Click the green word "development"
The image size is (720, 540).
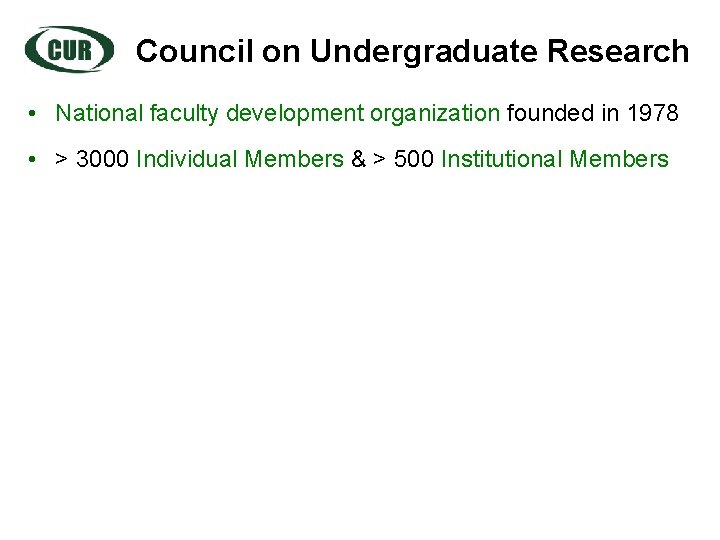(295, 113)
